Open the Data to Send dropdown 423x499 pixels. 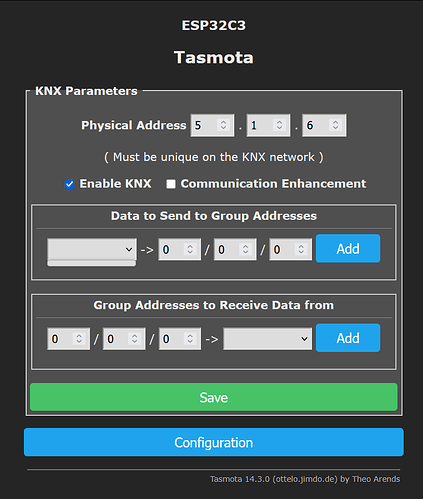(x=92, y=249)
